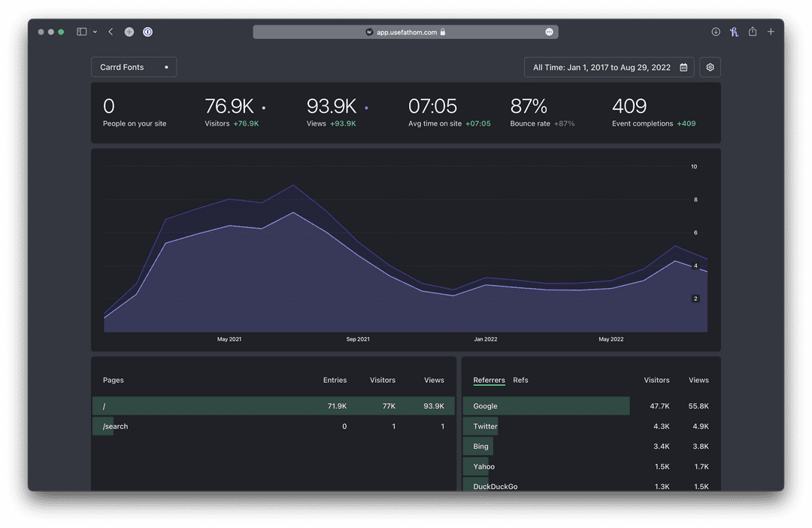Open the dashboard settings gear
The width and height of the screenshot is (812, 528).
(710, 67)
